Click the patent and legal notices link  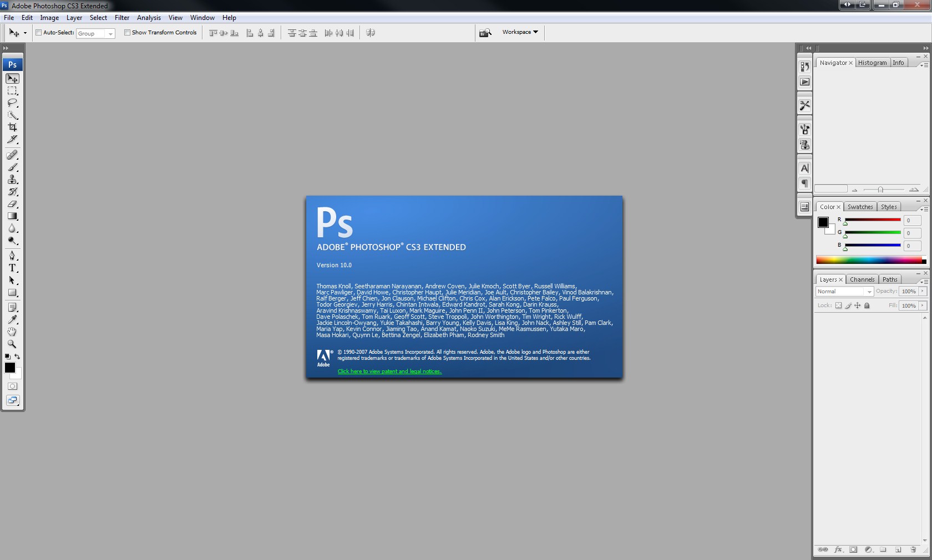(x=389, y=371)
